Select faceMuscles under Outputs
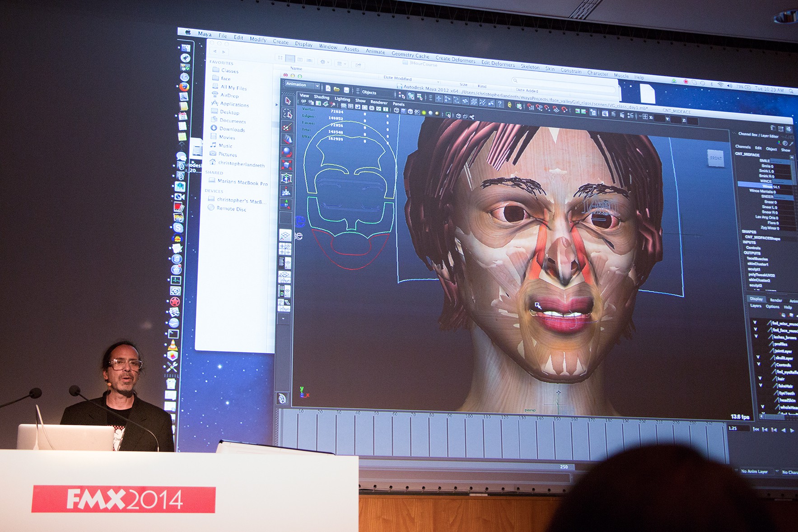 click(757, 259)
